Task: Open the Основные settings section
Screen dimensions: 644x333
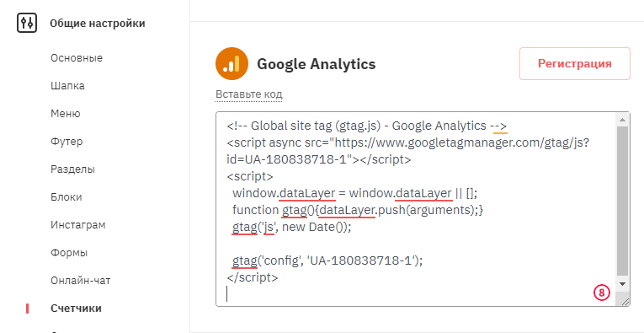Action: coord(77,58)
